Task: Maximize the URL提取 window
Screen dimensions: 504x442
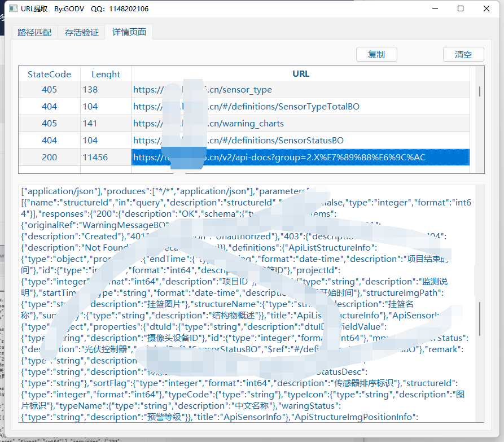Action: [x=461, y=8]
